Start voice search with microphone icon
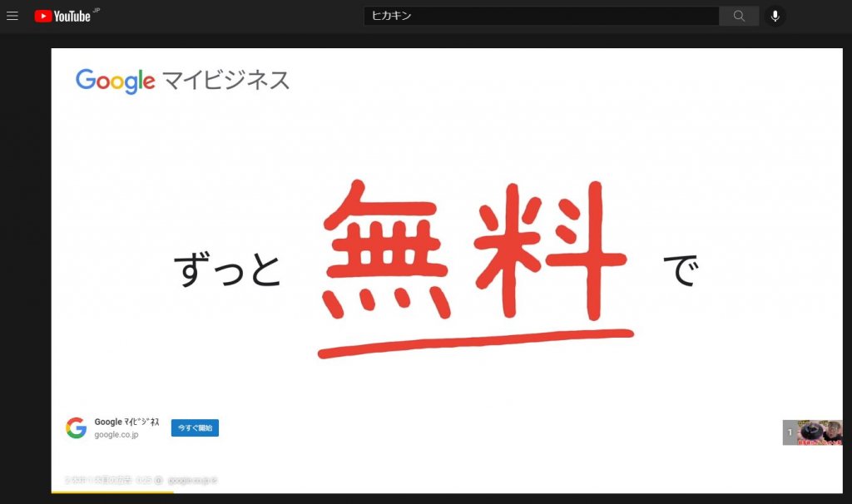The width and height of the screenshot is (852, 504). pyautogui.click(x=775, y=16)
